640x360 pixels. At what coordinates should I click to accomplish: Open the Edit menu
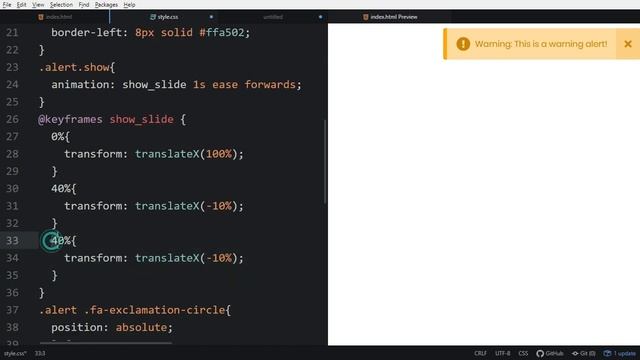(x=21, y=5)
